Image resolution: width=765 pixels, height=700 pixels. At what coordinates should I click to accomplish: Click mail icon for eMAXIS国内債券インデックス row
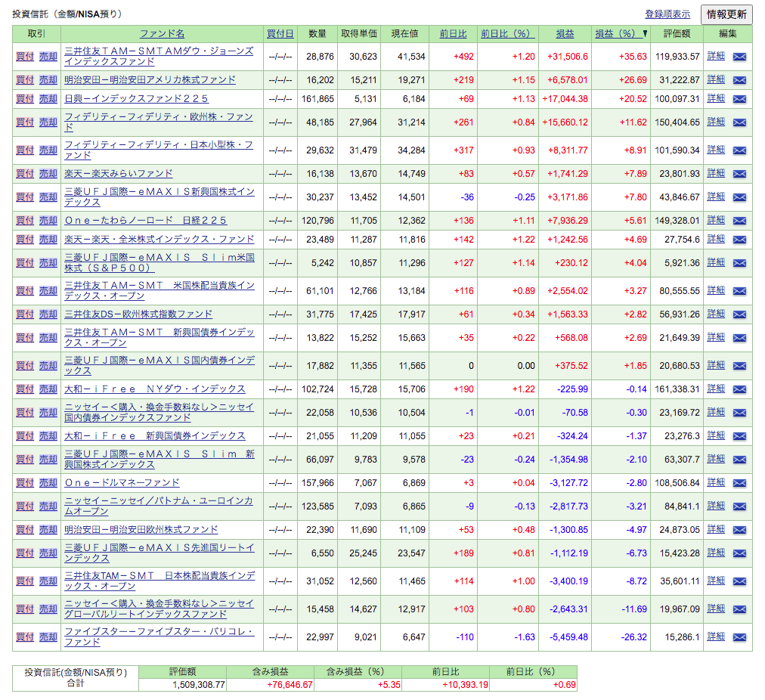click(x=739, y=366)
